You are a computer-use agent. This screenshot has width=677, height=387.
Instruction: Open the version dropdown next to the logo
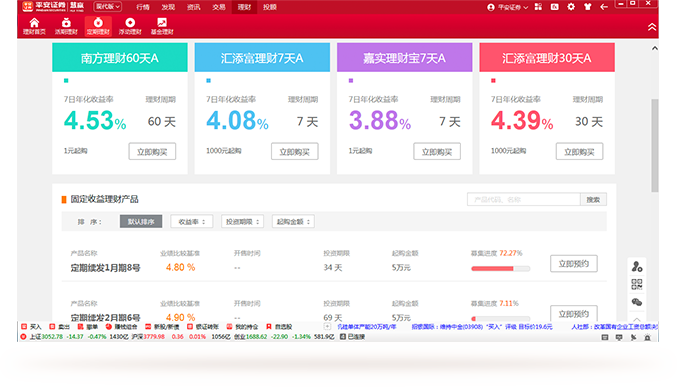click(108, 7)
